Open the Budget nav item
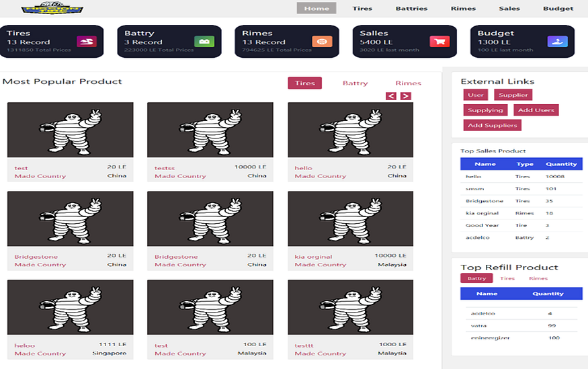Screen dimensions: 588x369 (558, 8)
